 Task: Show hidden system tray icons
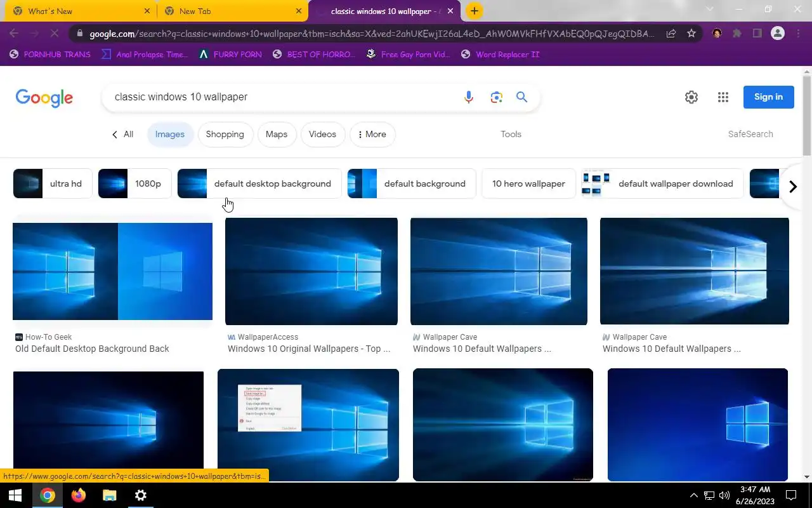[x=694, y=495]
